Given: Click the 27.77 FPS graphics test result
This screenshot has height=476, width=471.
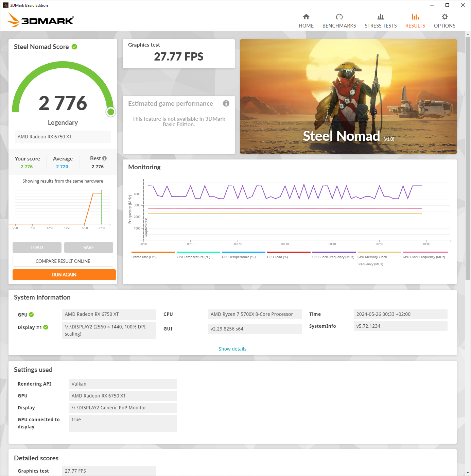Looking at the screenshot, I should click(179, 56).
